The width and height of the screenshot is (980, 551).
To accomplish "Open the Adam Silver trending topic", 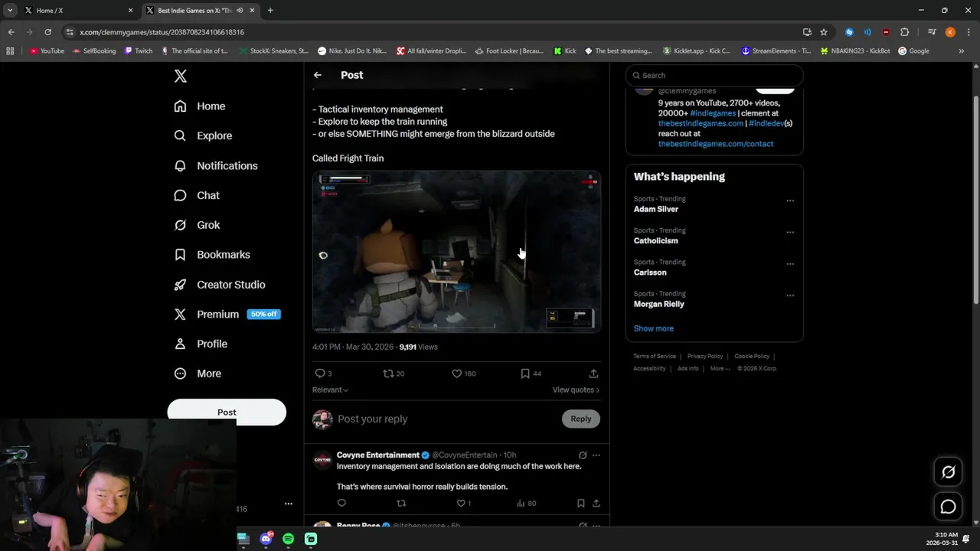I will click(x=656, y=209).
